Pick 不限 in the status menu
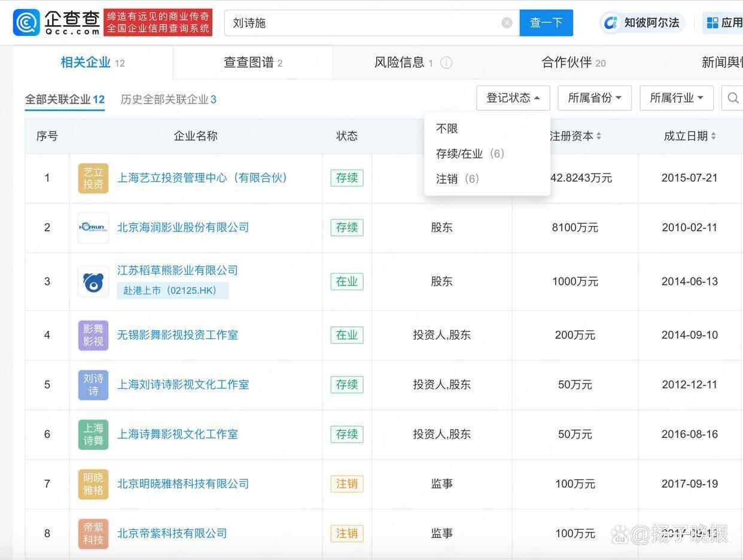The width and height of the screenshot is (743, 560). tap(447, 129)
